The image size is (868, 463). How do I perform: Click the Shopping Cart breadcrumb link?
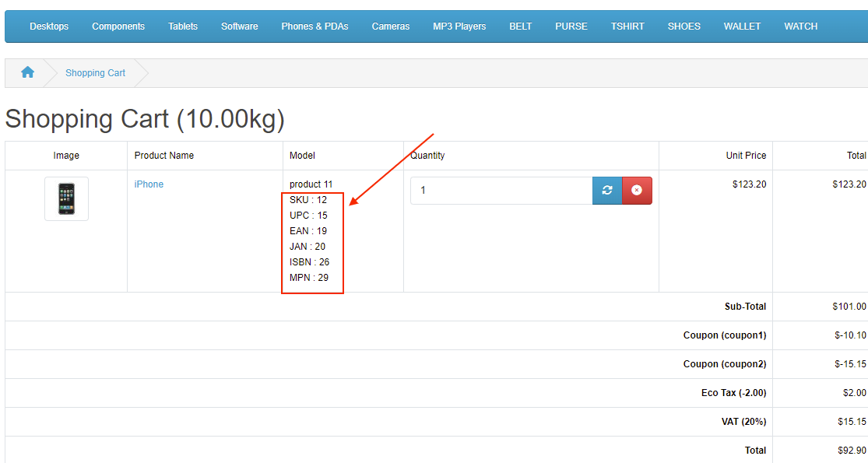[x=95, y=73]
